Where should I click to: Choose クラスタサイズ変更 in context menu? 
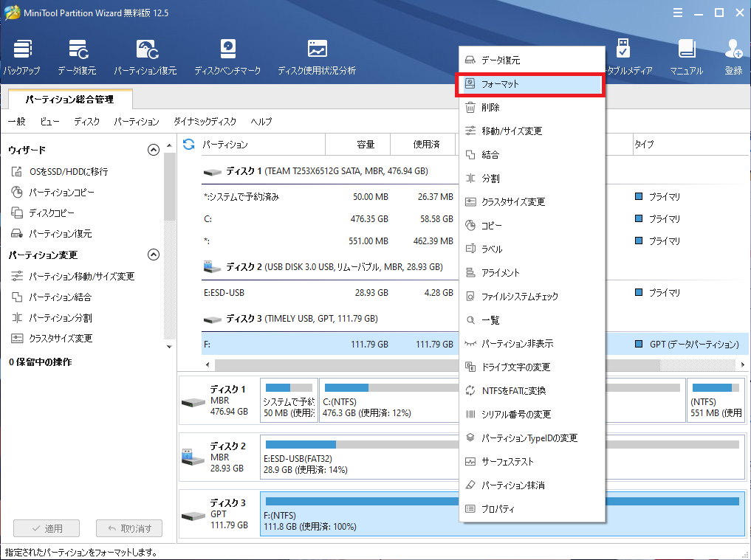pos(532,202)
